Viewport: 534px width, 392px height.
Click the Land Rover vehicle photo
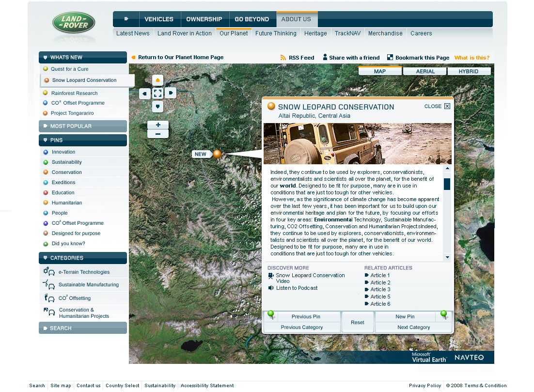[358, 144]
